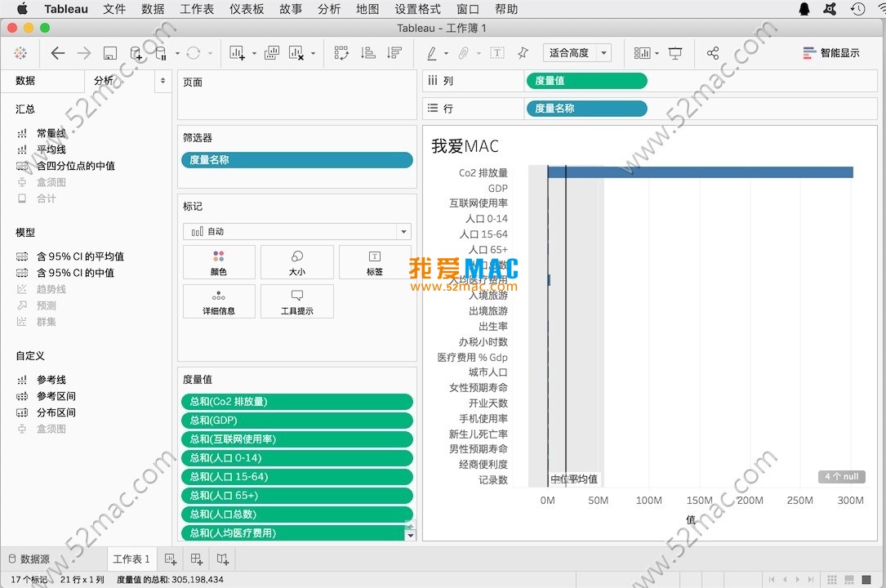This screenshot has width=886, height=588.
Task: Click the save workbook icon
Action: (110, 53)
